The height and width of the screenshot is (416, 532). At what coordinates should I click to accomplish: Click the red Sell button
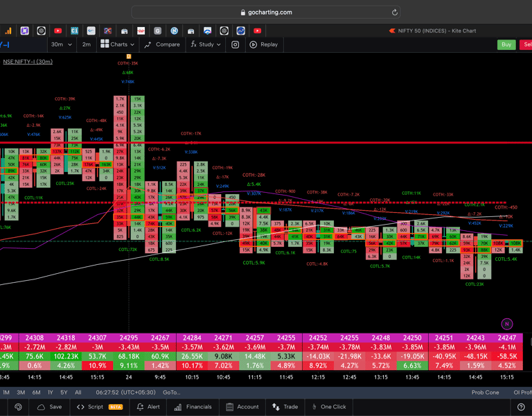526,44
